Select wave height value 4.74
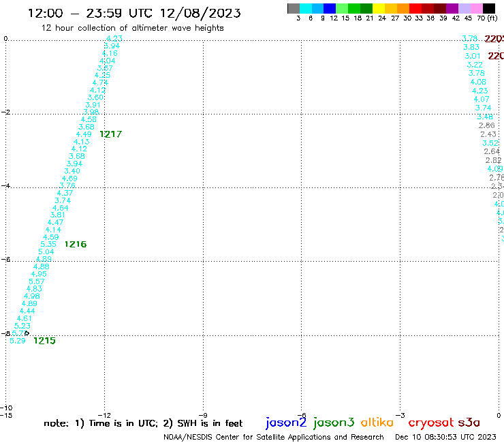This screenshot has width=504, height=443. pyautogui.click(x=100, y=82)
